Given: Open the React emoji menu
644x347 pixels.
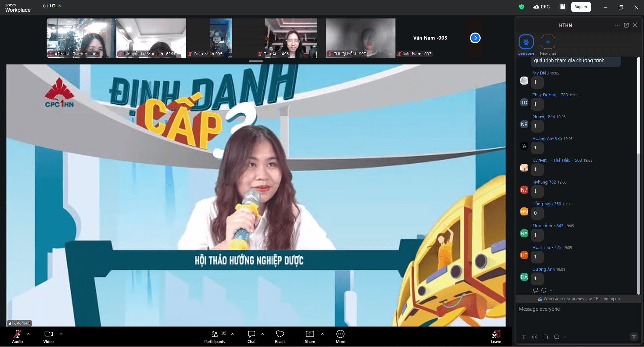Looking at the screenshot, I should click(x=280, y=337).
